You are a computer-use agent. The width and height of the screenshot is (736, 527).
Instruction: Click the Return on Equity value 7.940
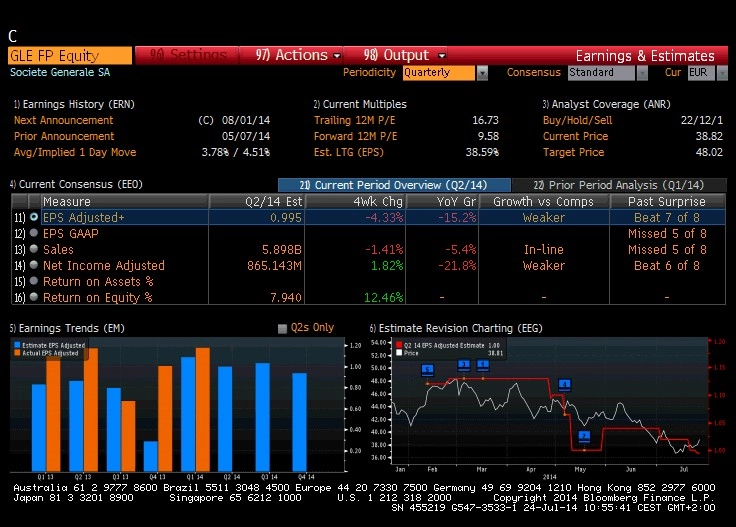pyautogui.click(x=286, y=297)
